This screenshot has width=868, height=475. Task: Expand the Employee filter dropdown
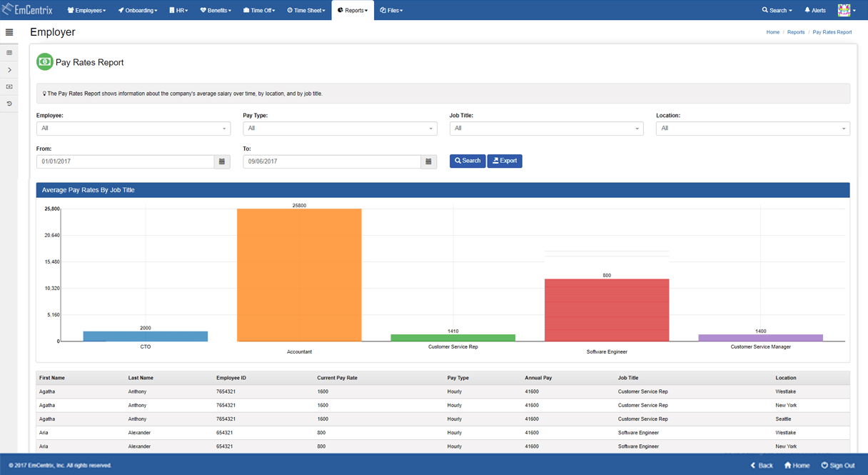point(133,129)
